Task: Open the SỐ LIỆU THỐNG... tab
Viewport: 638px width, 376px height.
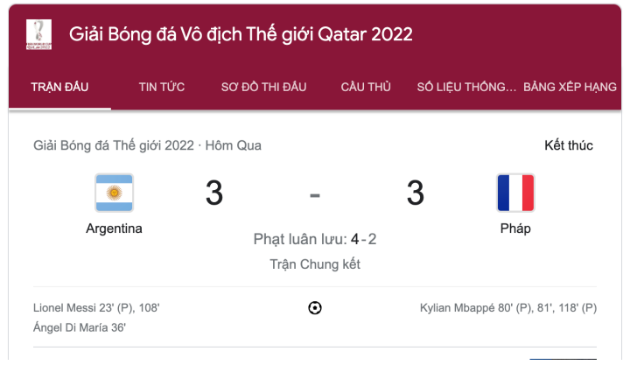Action: coord(467,87)
